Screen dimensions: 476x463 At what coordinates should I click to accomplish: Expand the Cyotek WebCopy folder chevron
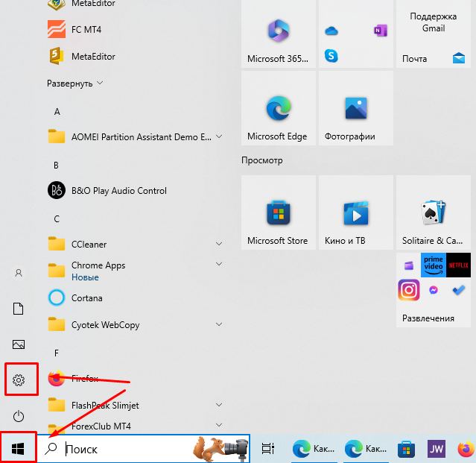[x=219, y=324]
